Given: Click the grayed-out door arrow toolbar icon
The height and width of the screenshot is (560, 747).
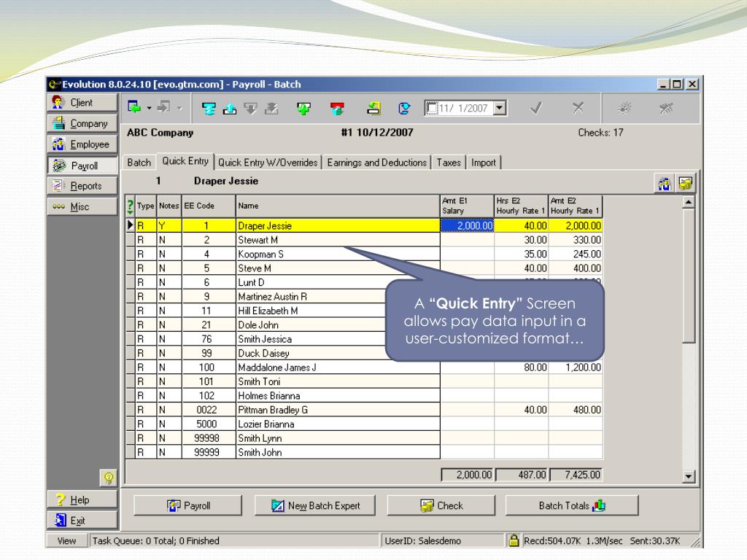Looking at the screenshot, I should click(x=164, y=107).
